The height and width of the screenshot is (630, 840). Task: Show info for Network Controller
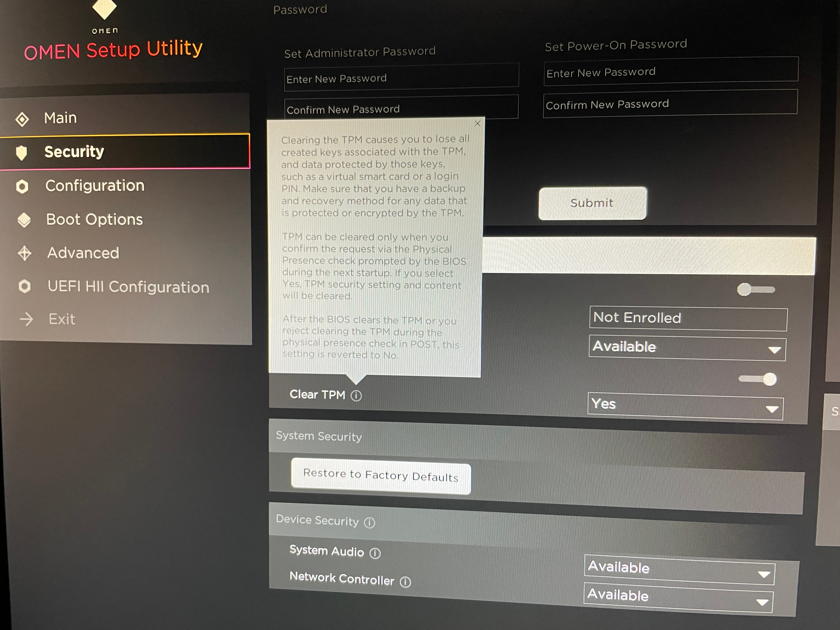point(406,581)
